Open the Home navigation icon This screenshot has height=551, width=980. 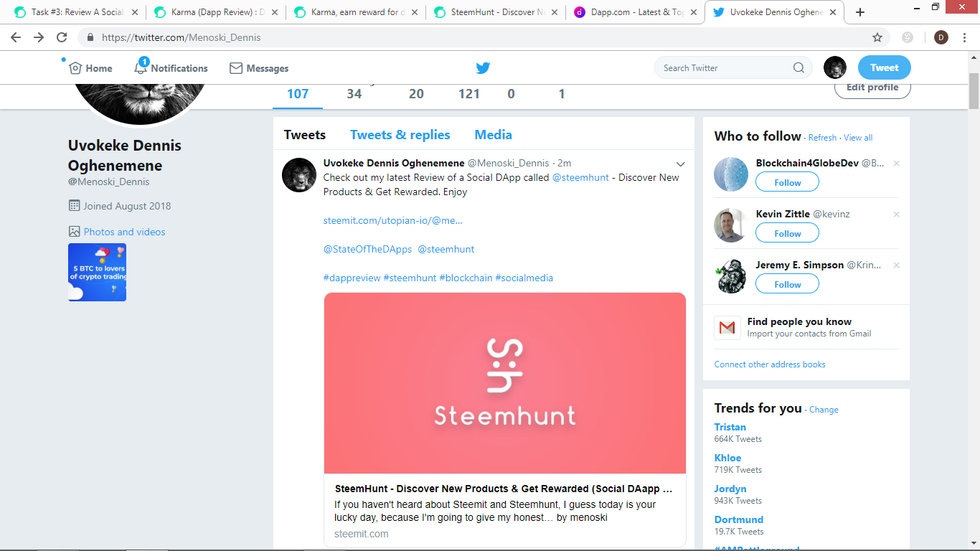(75, 68)
